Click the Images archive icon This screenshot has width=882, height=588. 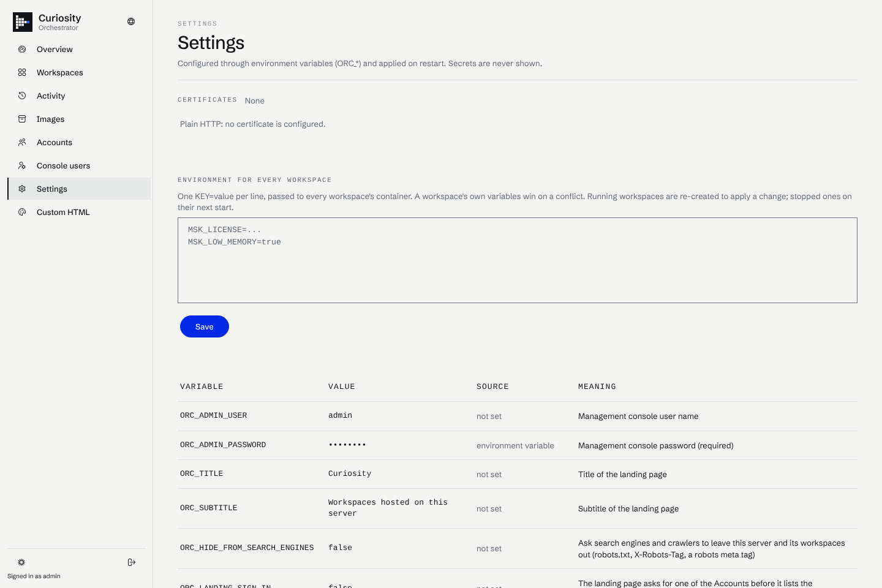(x=22, y=119)
